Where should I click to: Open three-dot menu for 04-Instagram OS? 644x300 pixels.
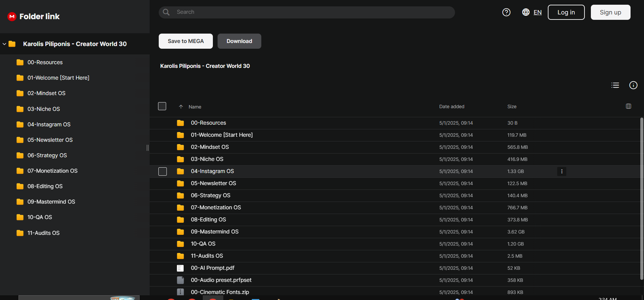click(562, 171)
